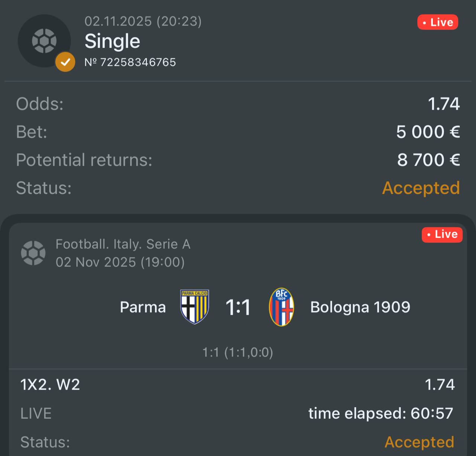Click the football icon beside Single

pyautogui.click(x=44, y=41)
